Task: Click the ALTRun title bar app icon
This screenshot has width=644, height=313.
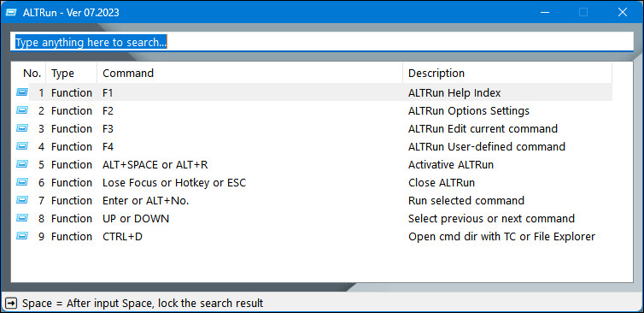Action: point(11,12)
